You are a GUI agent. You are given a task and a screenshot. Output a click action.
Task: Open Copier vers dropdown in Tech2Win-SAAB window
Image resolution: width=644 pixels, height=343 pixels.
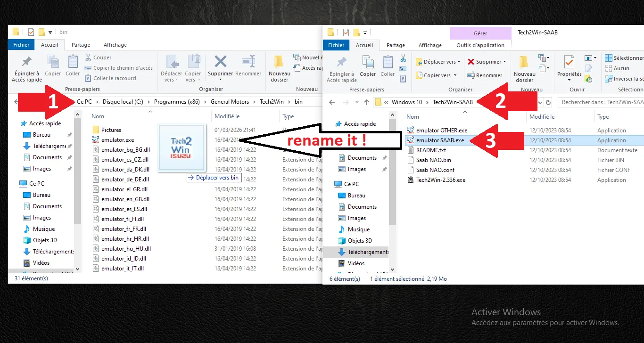point(437,75)
